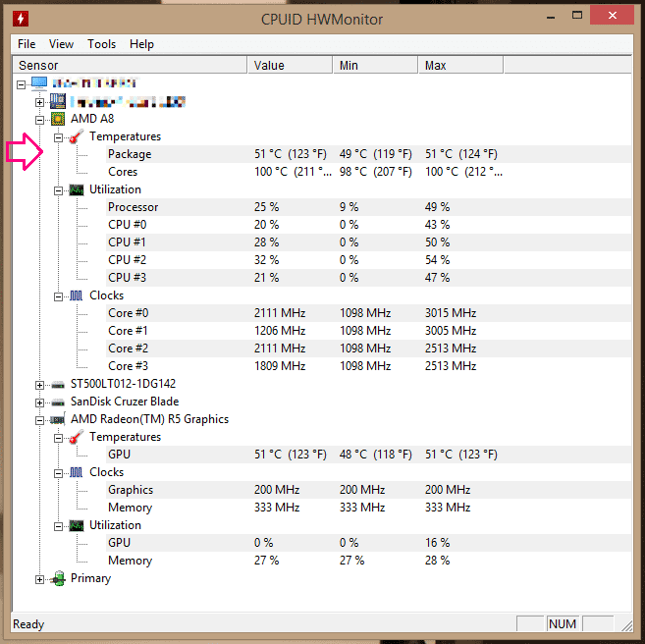
Task: Click the AMD A8 processor chip icon
Action: point(58,119)
